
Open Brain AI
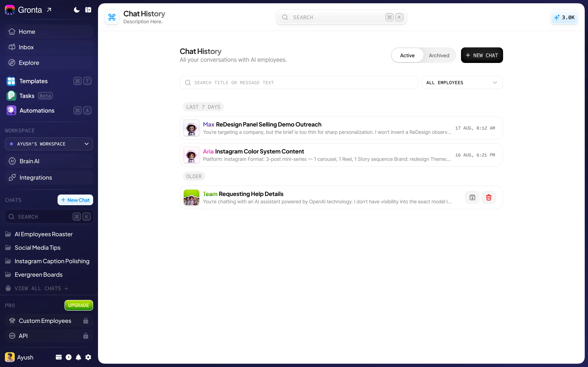(x=49, y=161)
